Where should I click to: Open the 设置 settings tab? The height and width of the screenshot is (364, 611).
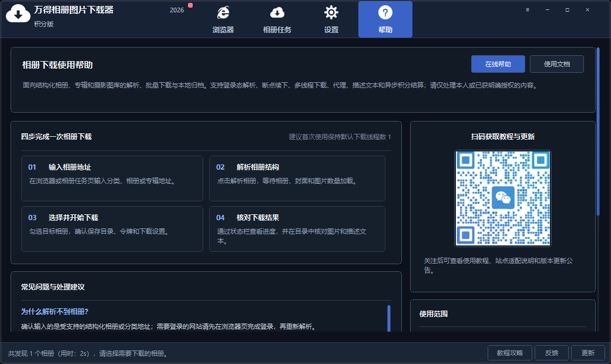click(331, 19)
